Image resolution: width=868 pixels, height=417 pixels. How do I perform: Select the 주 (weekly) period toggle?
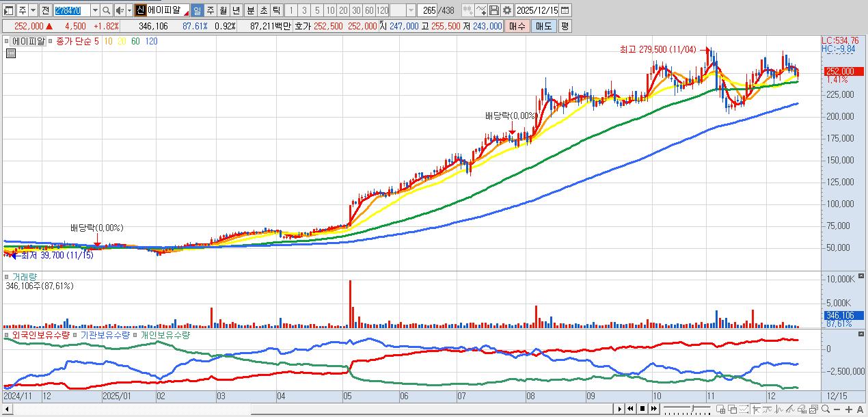(x=211, y=10)
